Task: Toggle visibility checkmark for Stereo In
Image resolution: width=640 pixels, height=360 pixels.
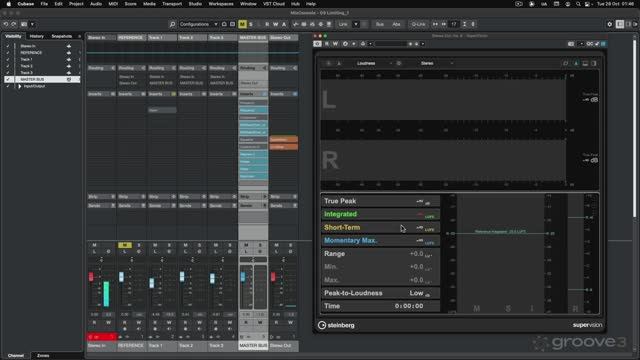Action: click(7, 46)
